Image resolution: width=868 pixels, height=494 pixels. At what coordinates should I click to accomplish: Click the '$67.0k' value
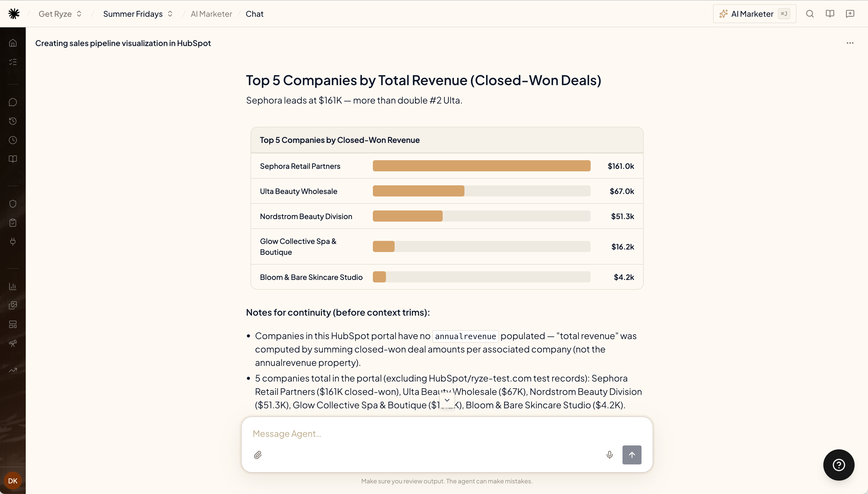[622, 191]
